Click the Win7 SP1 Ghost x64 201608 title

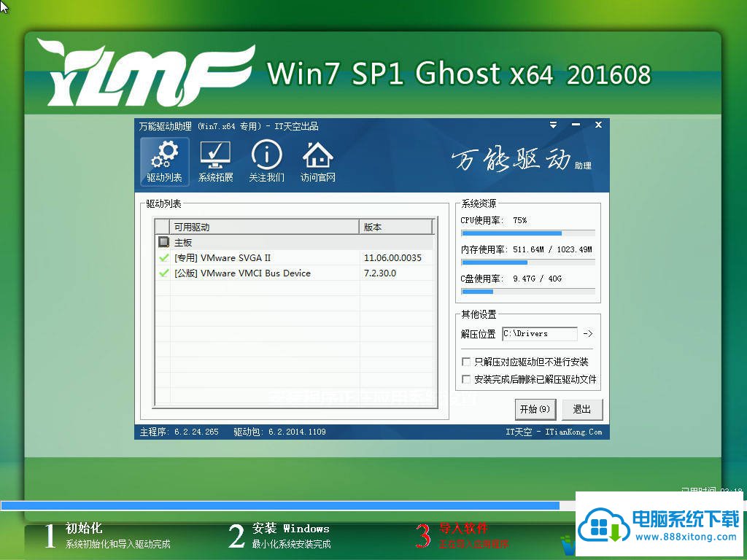click(459, 74)
